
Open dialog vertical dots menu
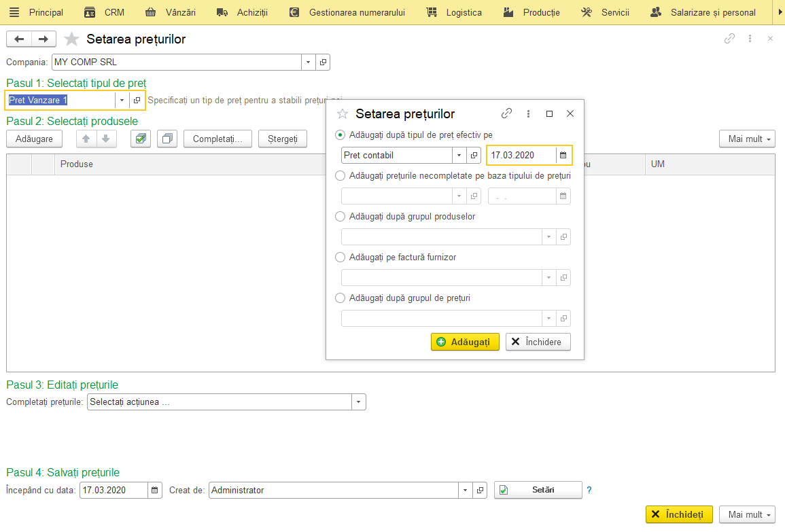click(x=528, y=113)
